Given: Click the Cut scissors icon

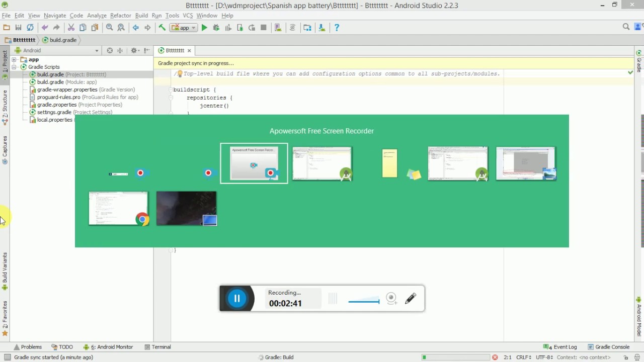Looking at the screenshot, I should point(71,28).
